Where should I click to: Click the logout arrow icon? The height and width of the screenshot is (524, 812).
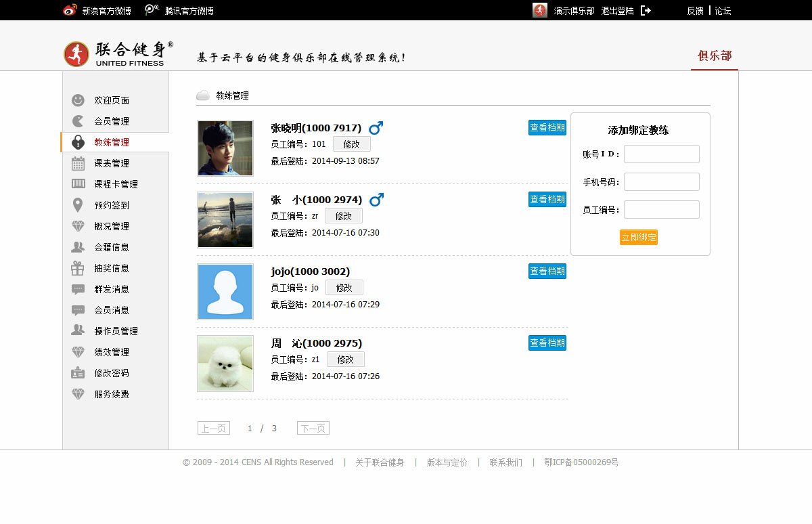click(646, 10)
